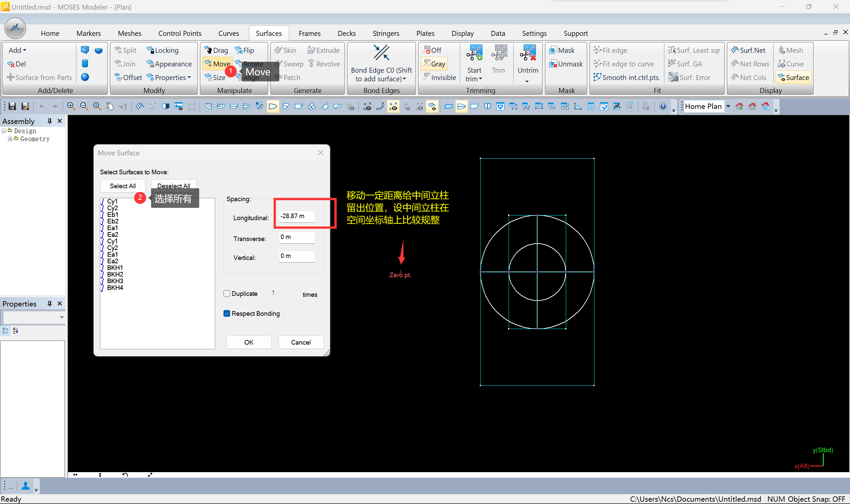The image size is (850, 504).
Task: Toggle Gray trimming display mode
Action: [x=434, y=64]
